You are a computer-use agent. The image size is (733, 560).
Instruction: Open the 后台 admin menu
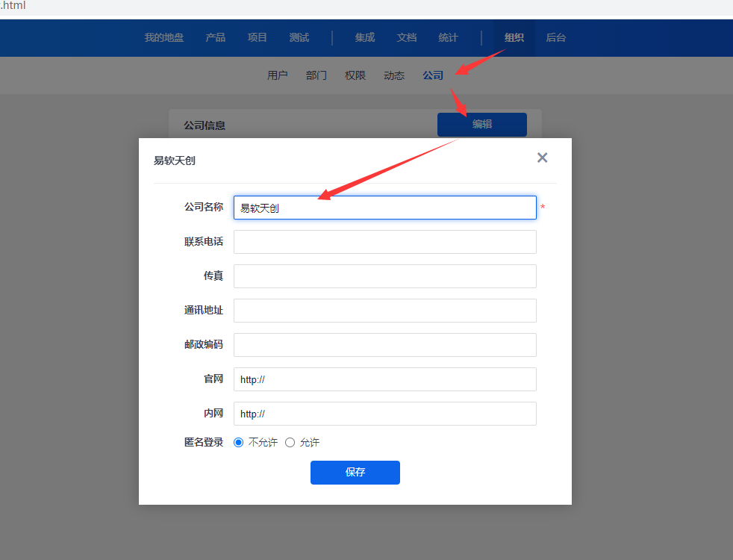tap(556, 37)
